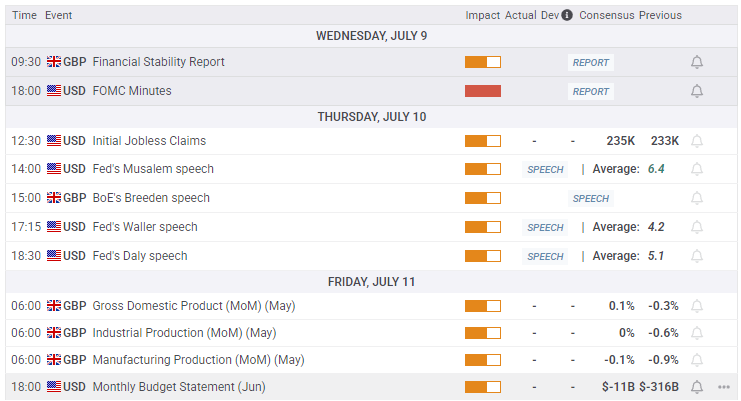The width and height of the screenshot is (741, 401).
Task: Set notification bell for Initial Jobless Claims
Action: [697, 141]
